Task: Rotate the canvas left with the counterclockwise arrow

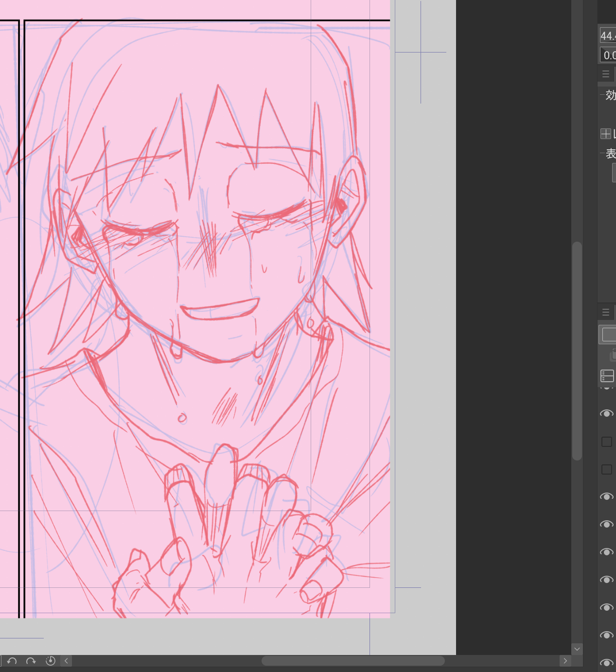Action: (x=12, y=661)
